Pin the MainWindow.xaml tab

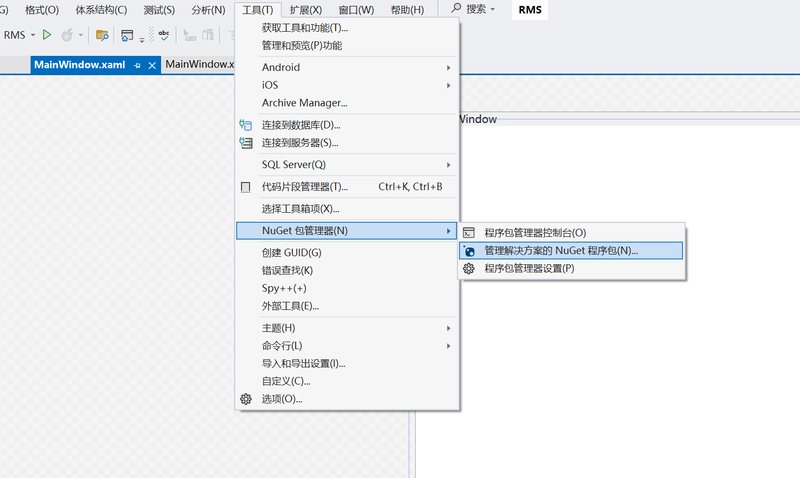pyautogui.click(x=137, y=65)
